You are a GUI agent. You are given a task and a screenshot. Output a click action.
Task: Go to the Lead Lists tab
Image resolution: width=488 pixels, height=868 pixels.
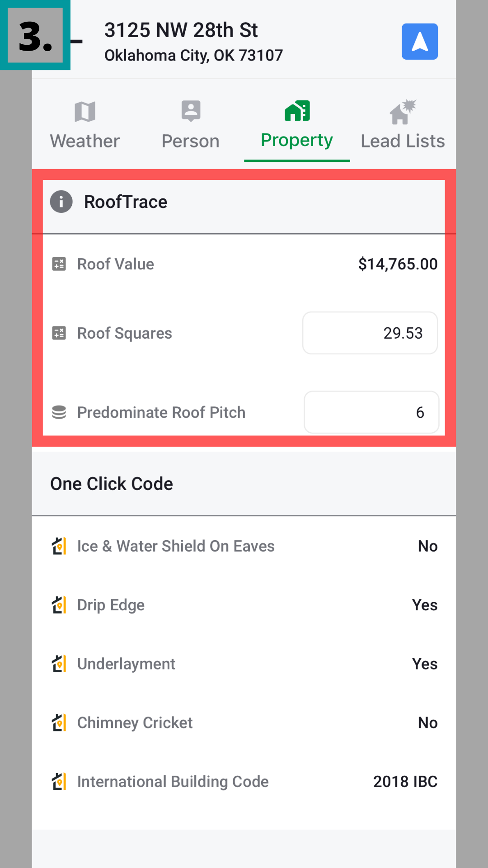[403, 125]
